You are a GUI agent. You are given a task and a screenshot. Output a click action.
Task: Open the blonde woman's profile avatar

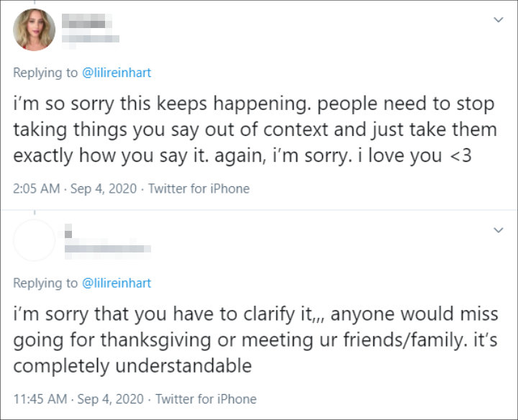coord(34,29)
